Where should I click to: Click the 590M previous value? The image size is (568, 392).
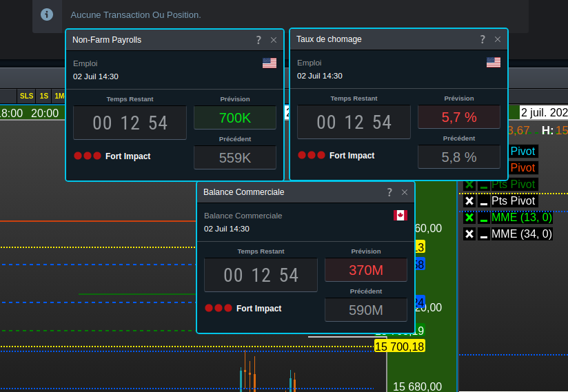tap(366, 310)
